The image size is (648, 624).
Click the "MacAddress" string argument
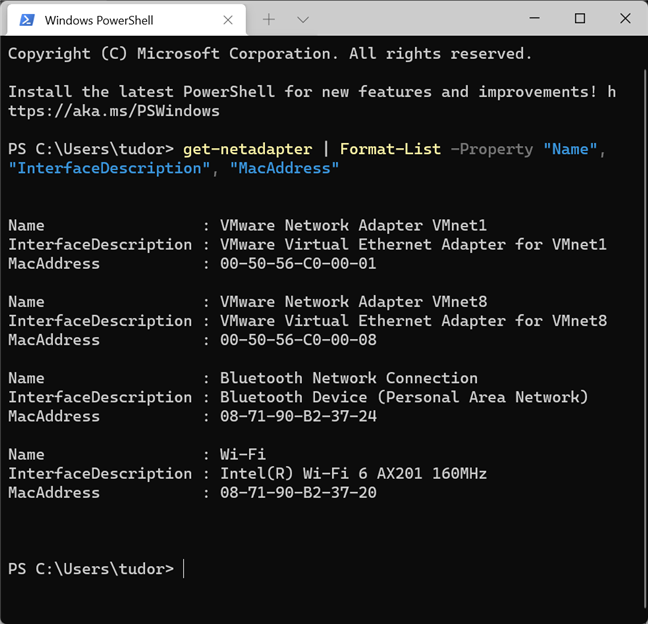[x=284, y=168]
